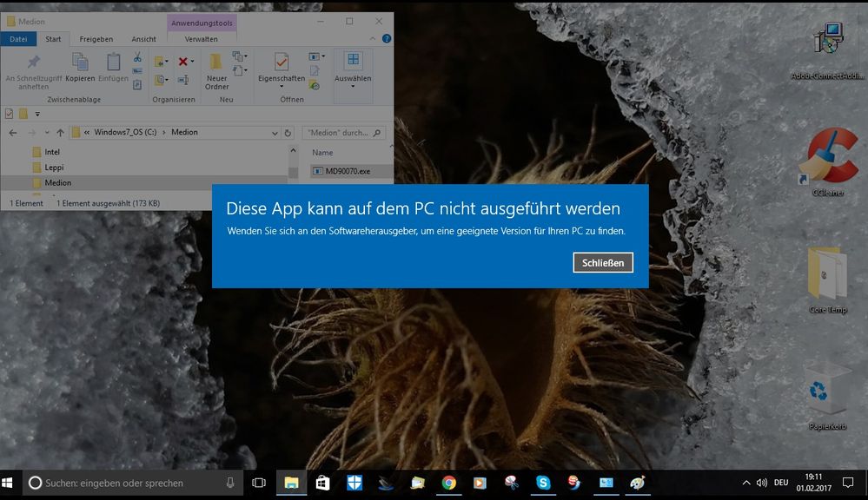Expand the address bar history dropdown
The height and width of the screenshot is (500, 868).
[275, 133]
